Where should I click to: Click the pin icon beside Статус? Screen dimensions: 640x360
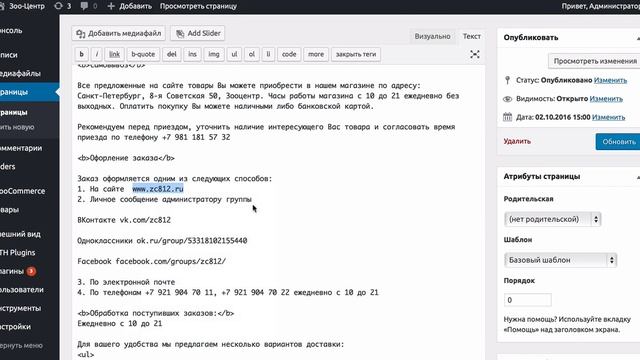tap(507, 80)
